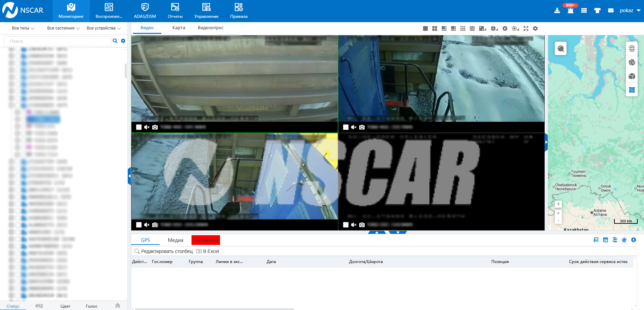Expand bottom panel with up arrow handle

[x=377, y=232]
